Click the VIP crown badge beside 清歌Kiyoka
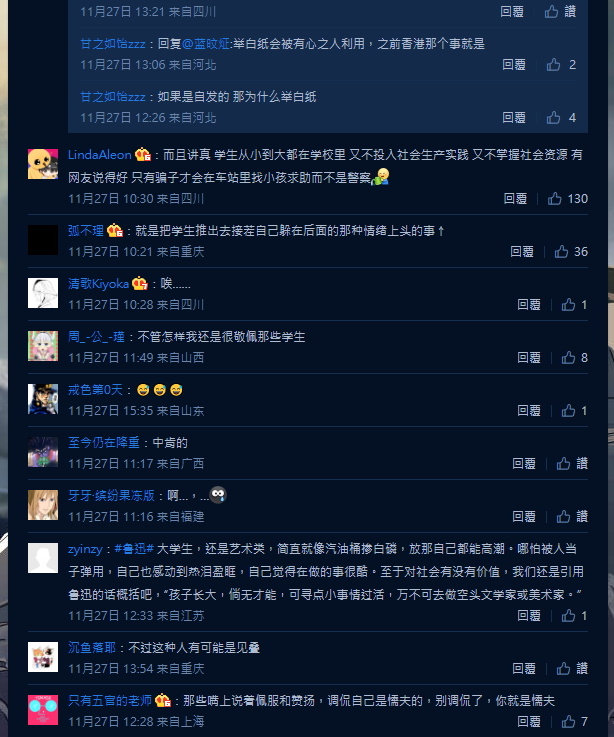This screenshot has height=737, width=614. 140,283
